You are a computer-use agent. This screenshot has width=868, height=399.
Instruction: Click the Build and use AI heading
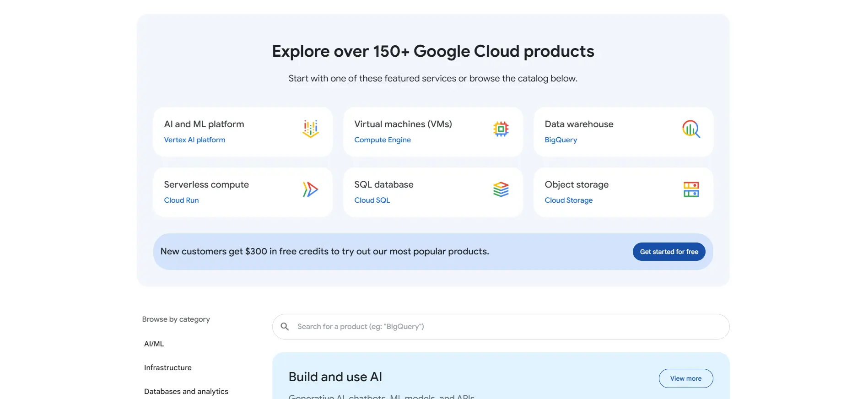point(335,377)
